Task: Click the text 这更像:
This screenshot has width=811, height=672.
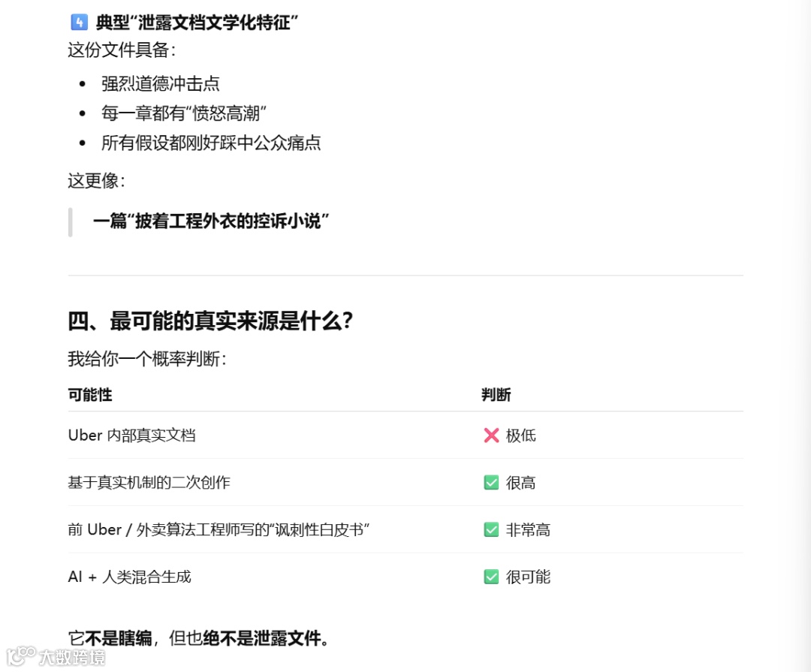Action: (x=97, y=181)
